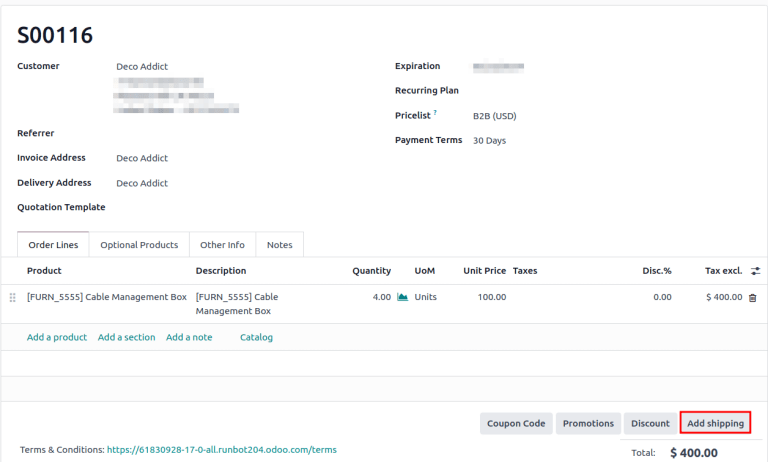Switch to the Optional Products tab
The height and width of the screenshot is (462, 768).
click(x=139, y=245)
